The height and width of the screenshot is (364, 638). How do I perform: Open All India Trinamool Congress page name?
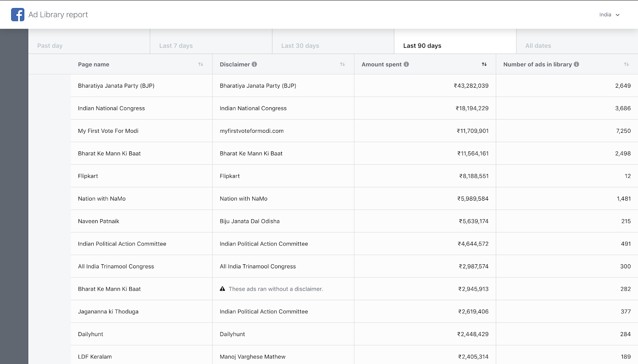(x=116, y=266)
